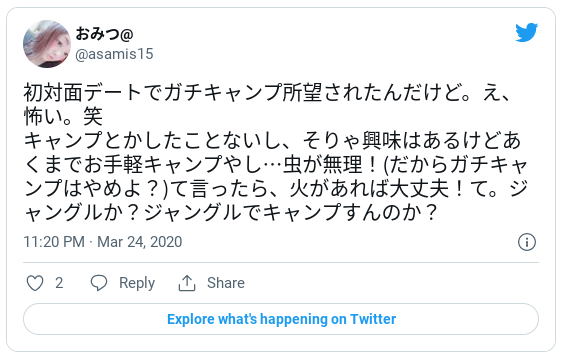Image resolution: width=565 pixels, height=360 pixels.
Task: Click the line starting キャンプとかしたことないし
Action: 272,140
